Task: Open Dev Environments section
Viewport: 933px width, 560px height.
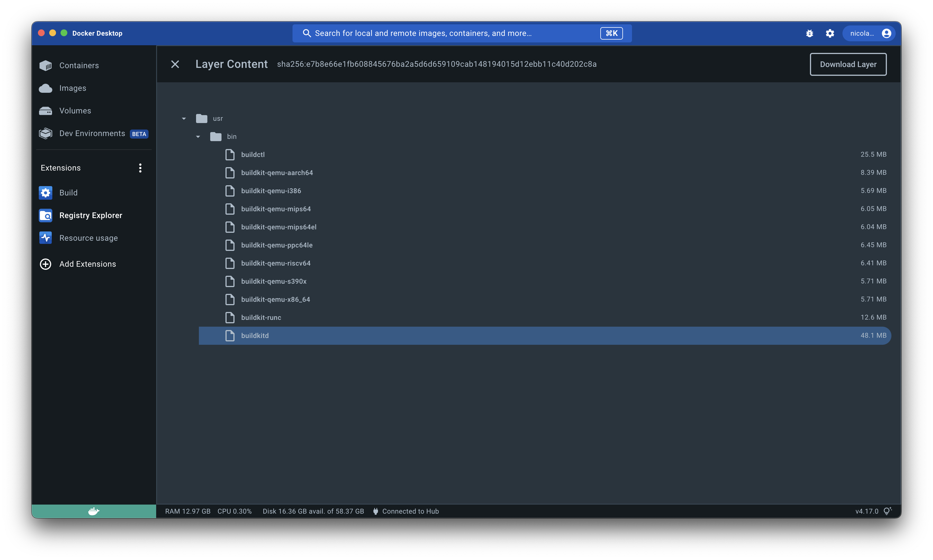Action: 92,133
